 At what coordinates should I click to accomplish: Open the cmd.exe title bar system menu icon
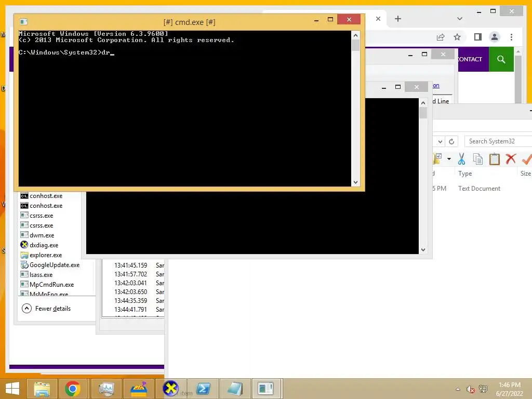[x=23, y=22]
